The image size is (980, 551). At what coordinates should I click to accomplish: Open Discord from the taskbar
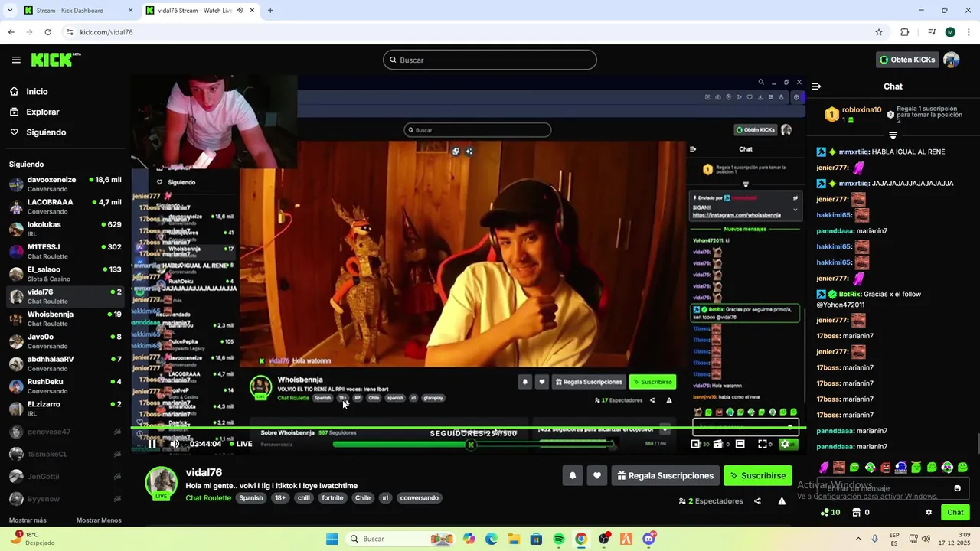pos(649,539)
